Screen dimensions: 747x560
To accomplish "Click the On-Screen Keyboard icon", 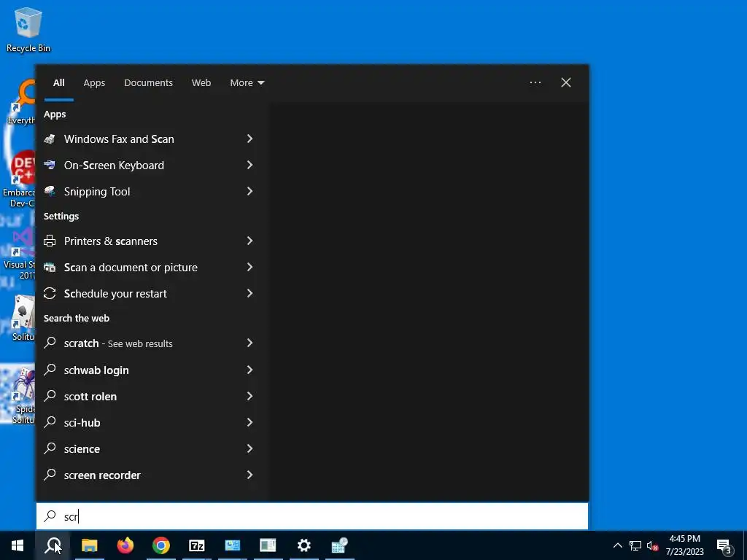I will (x=50, y=165).
